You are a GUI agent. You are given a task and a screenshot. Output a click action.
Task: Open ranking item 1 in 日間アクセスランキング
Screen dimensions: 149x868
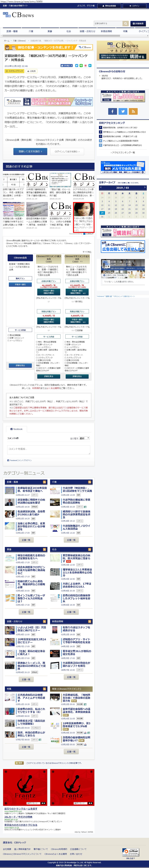(120, 128)
